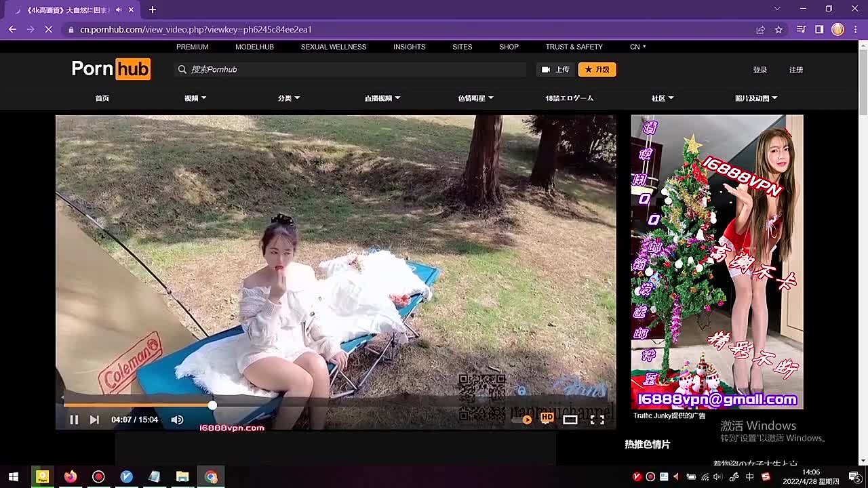This screenshot has height=488, width=868.
Task: Open the Chrome three-dot menu
Action: [x=856, y=30]
